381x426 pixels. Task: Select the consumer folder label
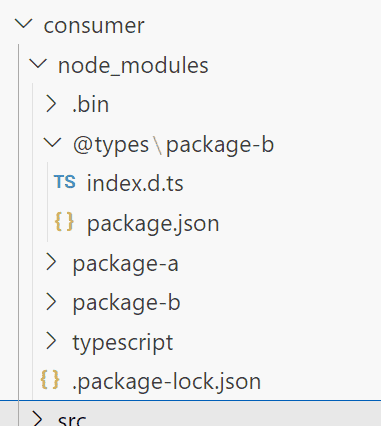point(94,26)
